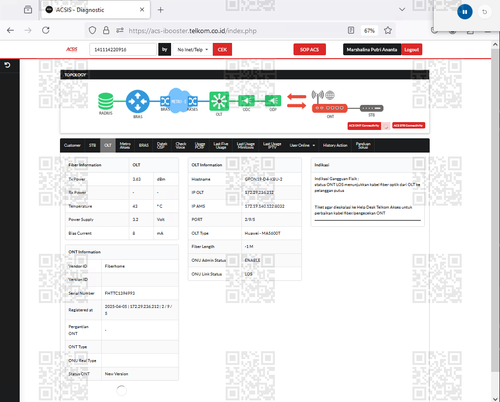Click the ODP node icon in topology
500x402 pixels.
point(273,101)
